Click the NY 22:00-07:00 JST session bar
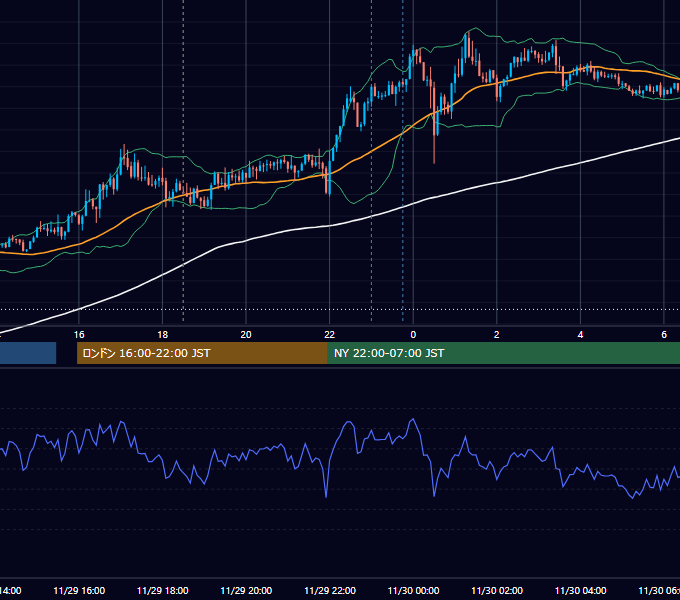 tap(503, 353)
